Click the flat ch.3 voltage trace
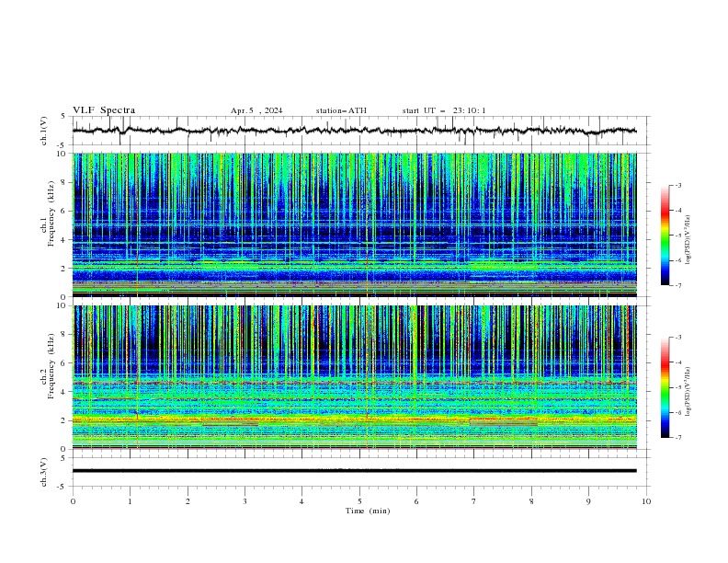728x563 pixels. 354,471
